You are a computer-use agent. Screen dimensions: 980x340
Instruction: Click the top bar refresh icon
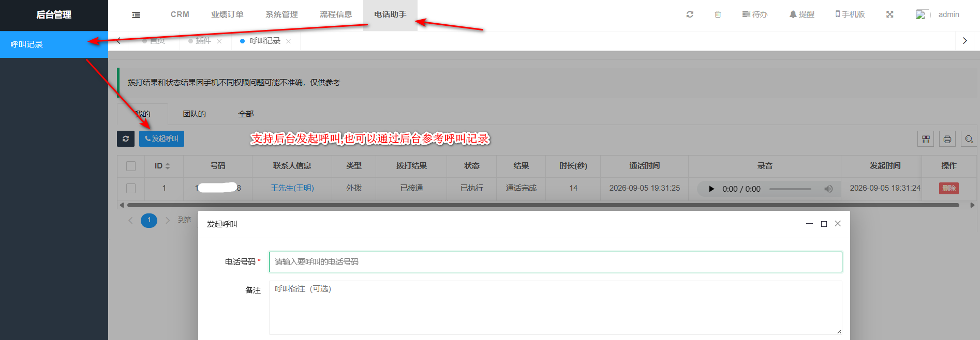[690, 14]
